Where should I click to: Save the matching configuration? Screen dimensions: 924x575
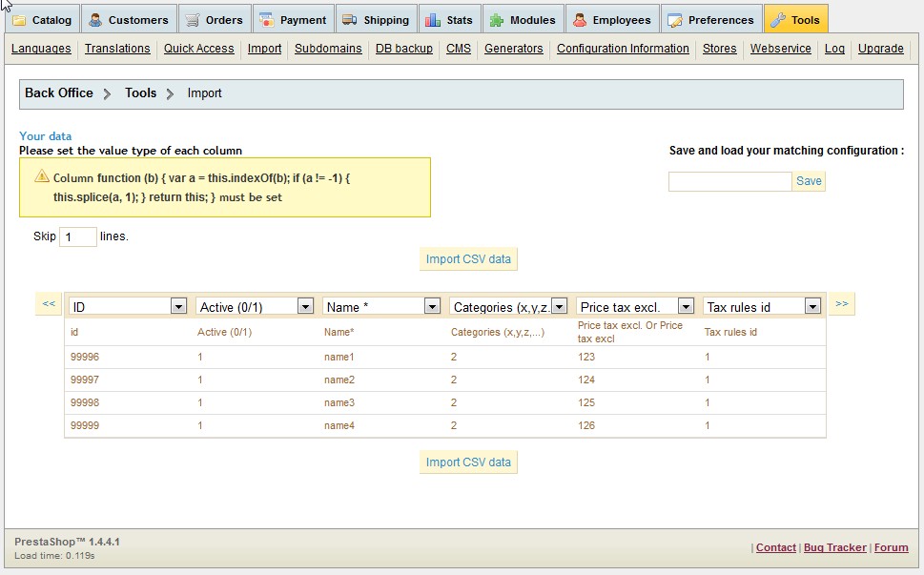[x=809, y=181]
